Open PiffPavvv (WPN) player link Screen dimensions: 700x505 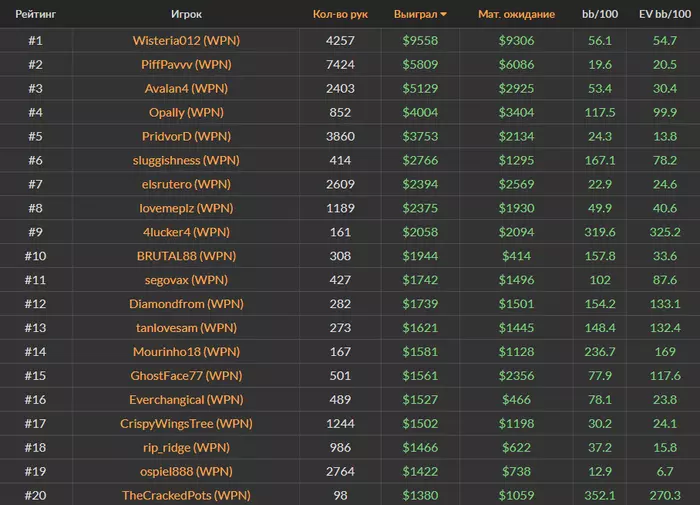[x=186, y=64]
